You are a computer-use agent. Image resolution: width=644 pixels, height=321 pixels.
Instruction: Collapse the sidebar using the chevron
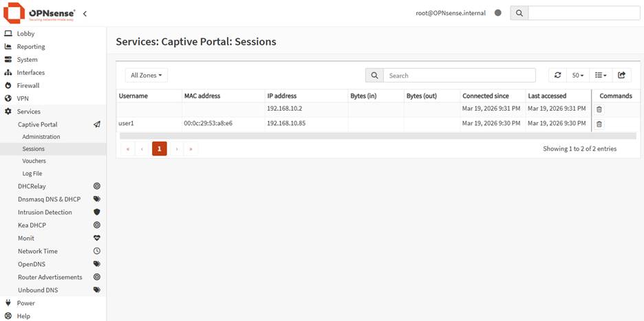click(x=85, y=13)
